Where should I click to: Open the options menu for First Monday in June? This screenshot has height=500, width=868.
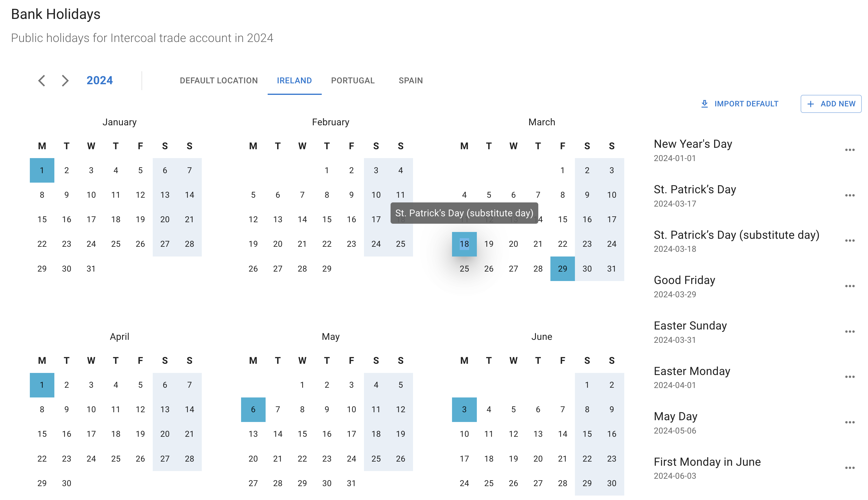(x=850, y=467)
